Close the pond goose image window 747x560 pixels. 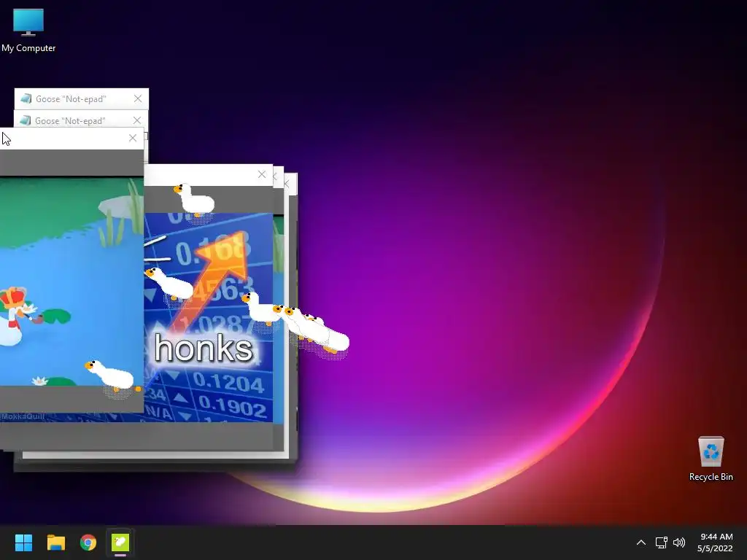pos(133,138)
